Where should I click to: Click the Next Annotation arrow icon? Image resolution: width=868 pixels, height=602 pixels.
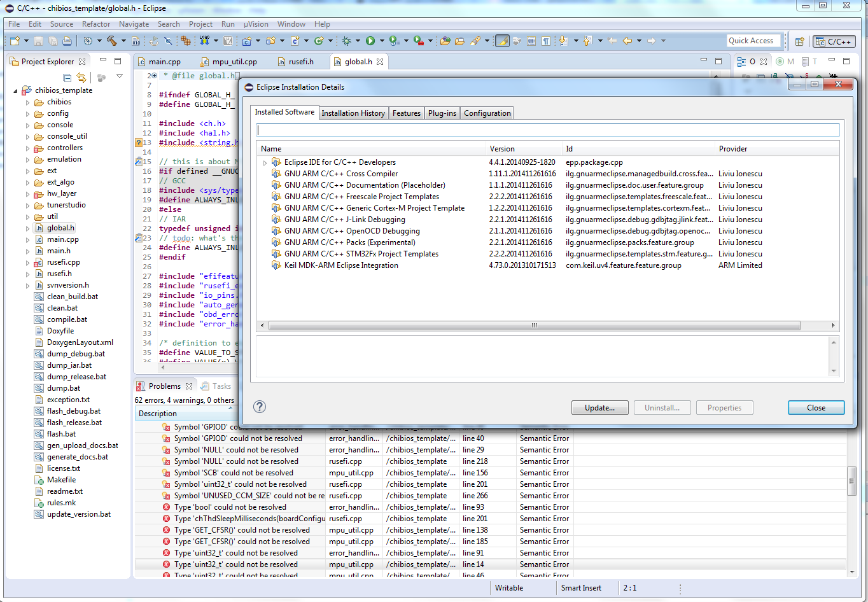[x=563, y=41]
